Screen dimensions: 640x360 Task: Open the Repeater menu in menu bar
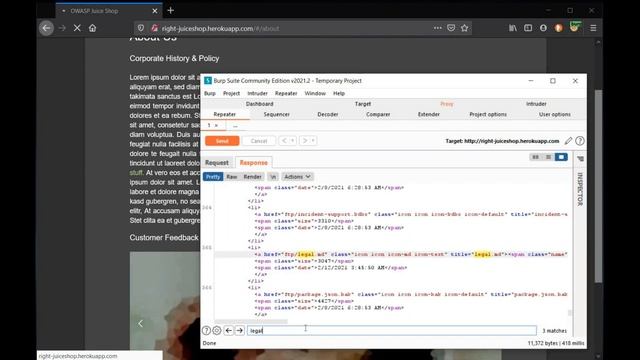pos(286,93)
